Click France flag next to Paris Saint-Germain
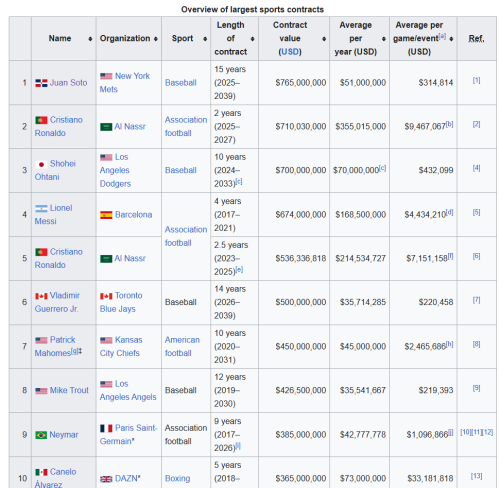The width and height of the screenshot is (500, 488). (x=106, y=428)
